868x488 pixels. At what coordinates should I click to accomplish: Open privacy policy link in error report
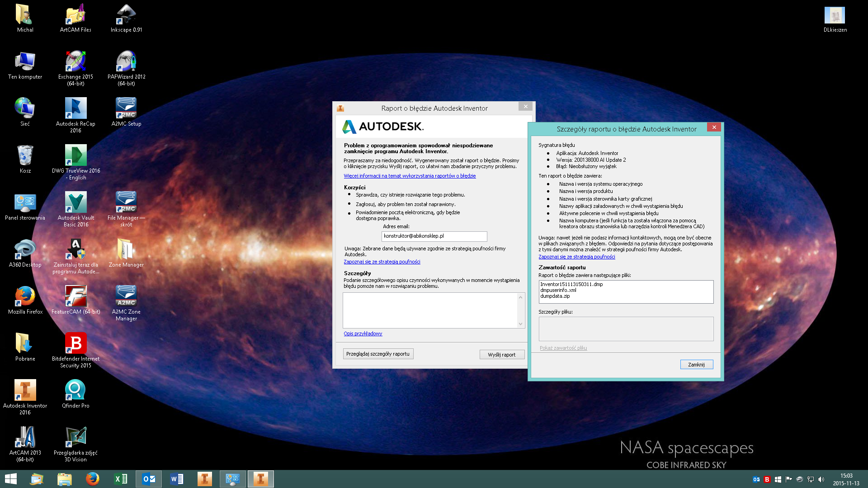(382, 262)
